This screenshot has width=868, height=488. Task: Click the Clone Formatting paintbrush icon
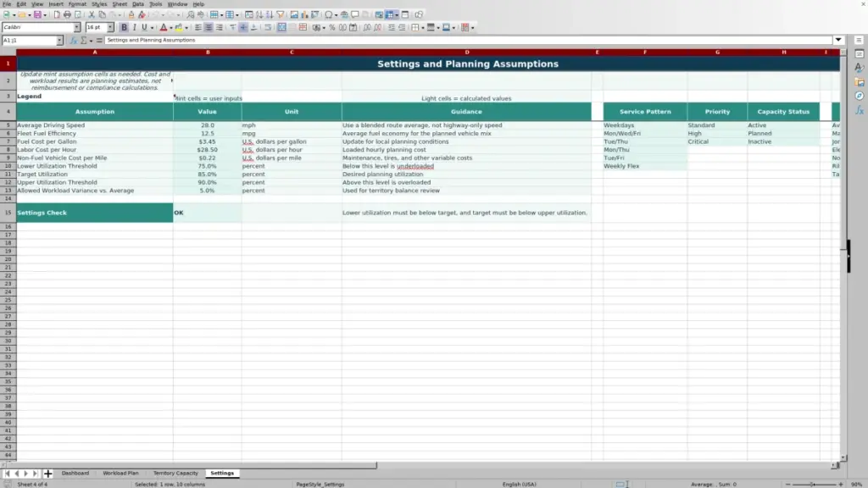click(131, 14)
